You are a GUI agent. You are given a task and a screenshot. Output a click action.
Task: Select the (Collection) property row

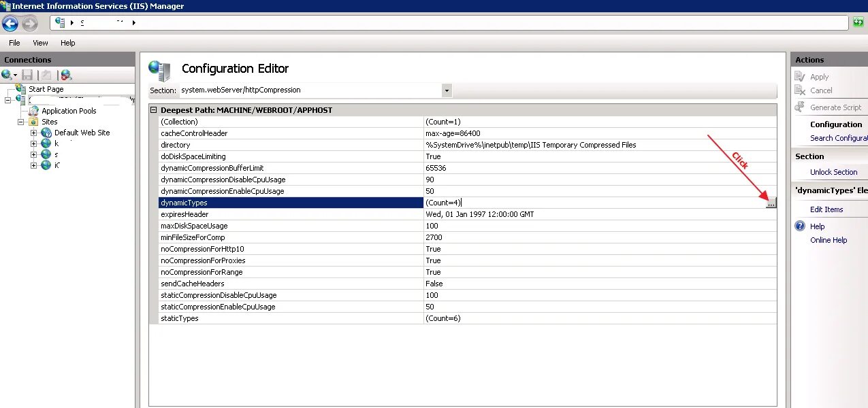(467, 122)
